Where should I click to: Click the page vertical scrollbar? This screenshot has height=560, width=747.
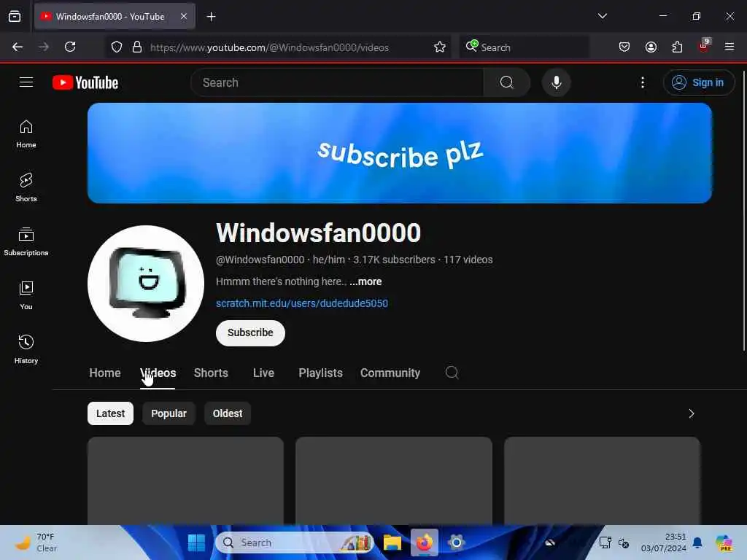point(743,211)
